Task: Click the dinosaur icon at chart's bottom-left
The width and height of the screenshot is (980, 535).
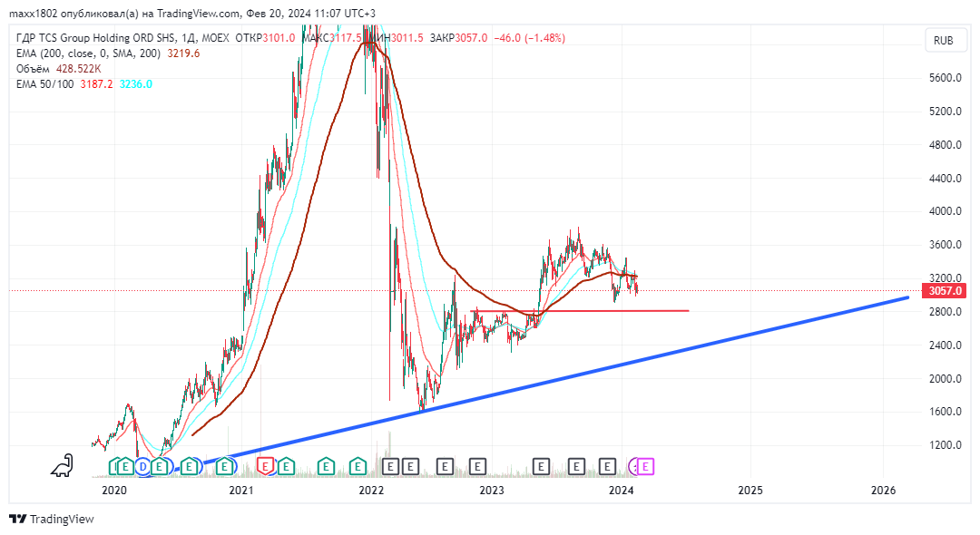Action: coord(62,465)
